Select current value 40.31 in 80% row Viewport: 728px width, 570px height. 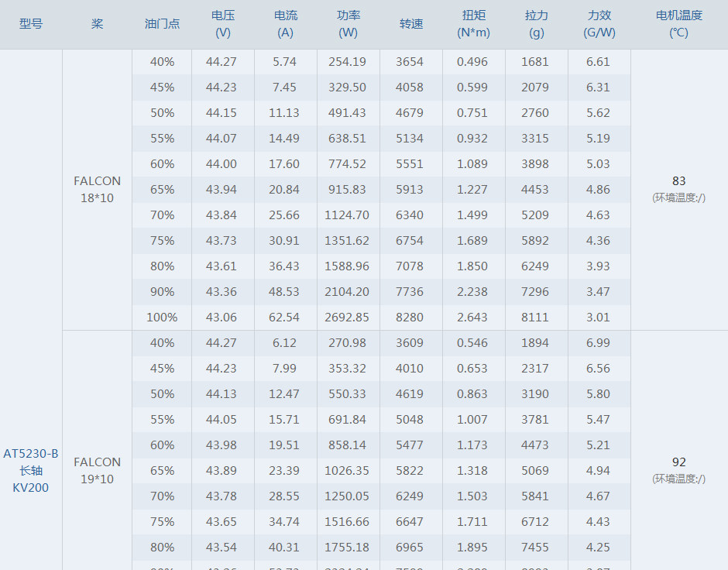[x=284, y=548]
